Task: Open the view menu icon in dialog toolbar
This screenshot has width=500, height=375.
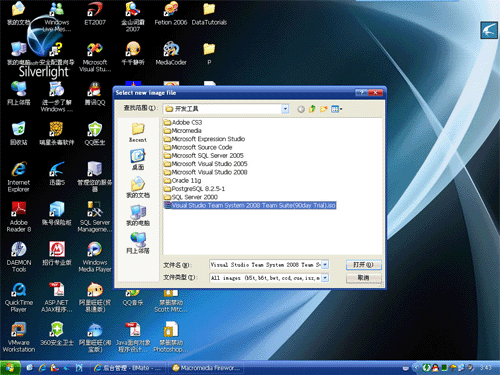Action: coord(336,109)
